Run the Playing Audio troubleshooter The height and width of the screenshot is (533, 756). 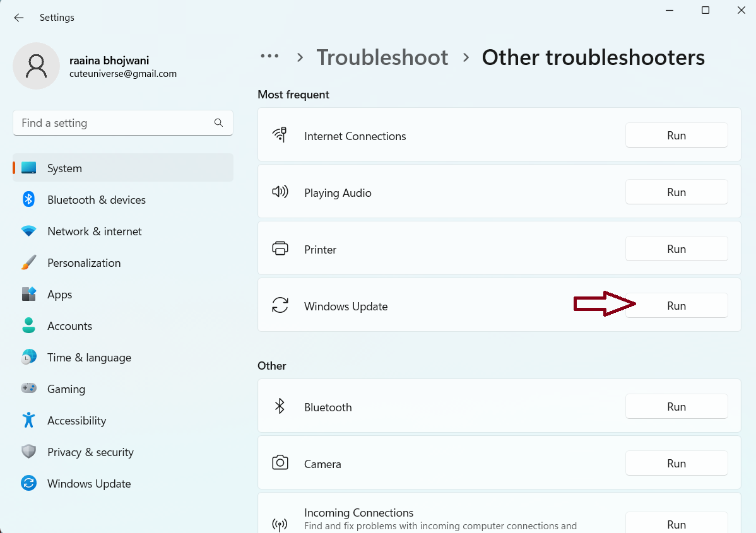[x=676, y=192]
